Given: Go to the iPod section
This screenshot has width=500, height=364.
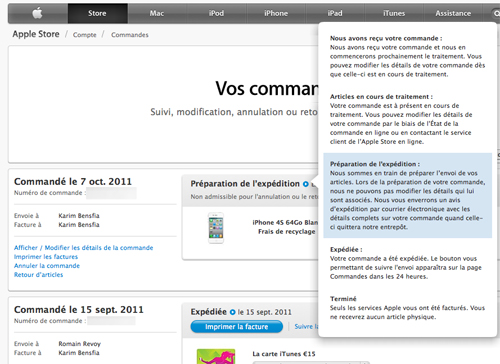Looking at the screenshot, I should click(x=216, y=13).
